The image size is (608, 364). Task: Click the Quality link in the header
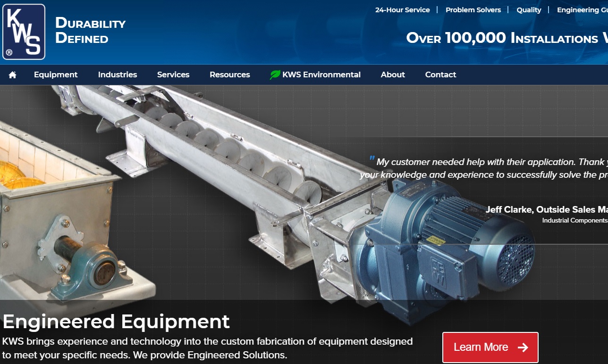[529, 9]
